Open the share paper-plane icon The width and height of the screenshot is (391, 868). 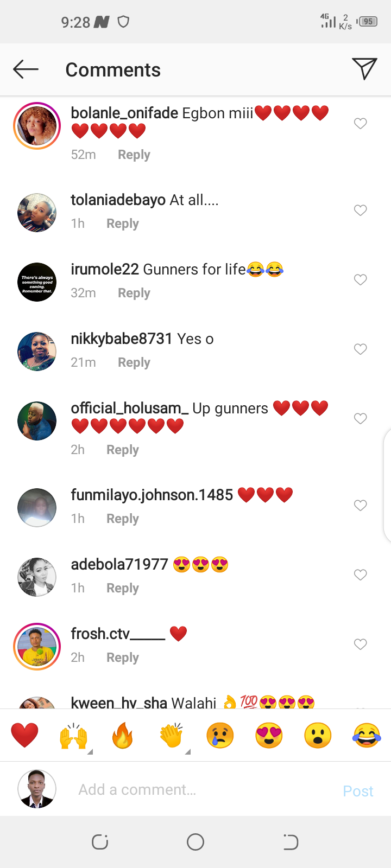(364, 69)
